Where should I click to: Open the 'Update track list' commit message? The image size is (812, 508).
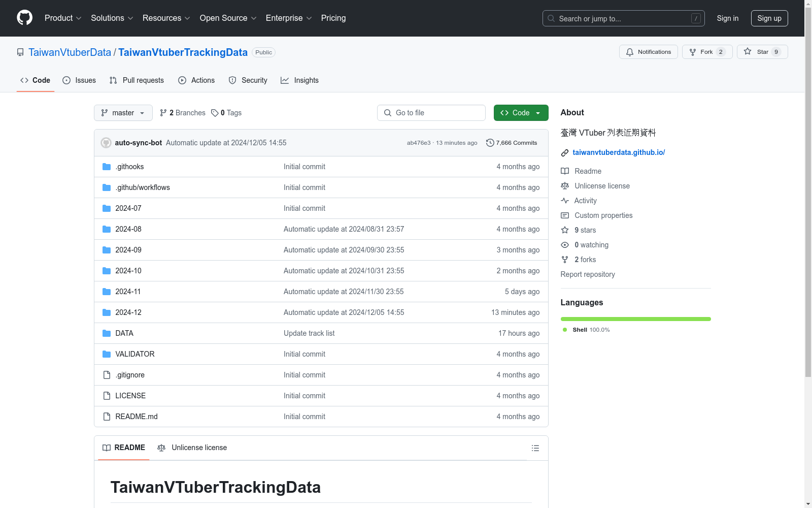coord(309,333)
